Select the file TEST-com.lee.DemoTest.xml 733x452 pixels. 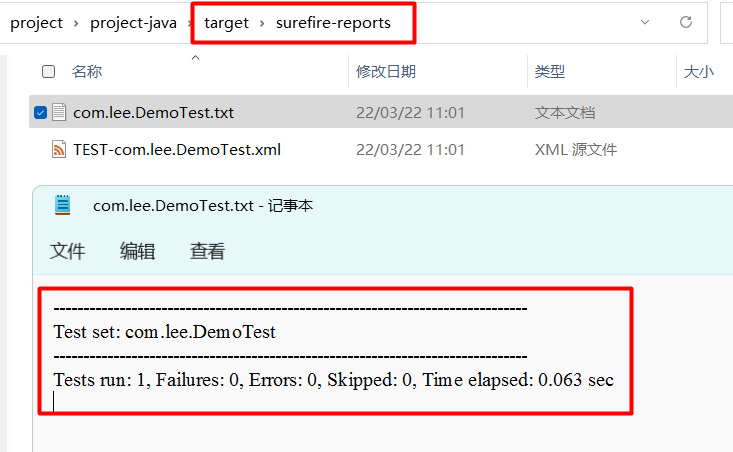coord(177,150)
